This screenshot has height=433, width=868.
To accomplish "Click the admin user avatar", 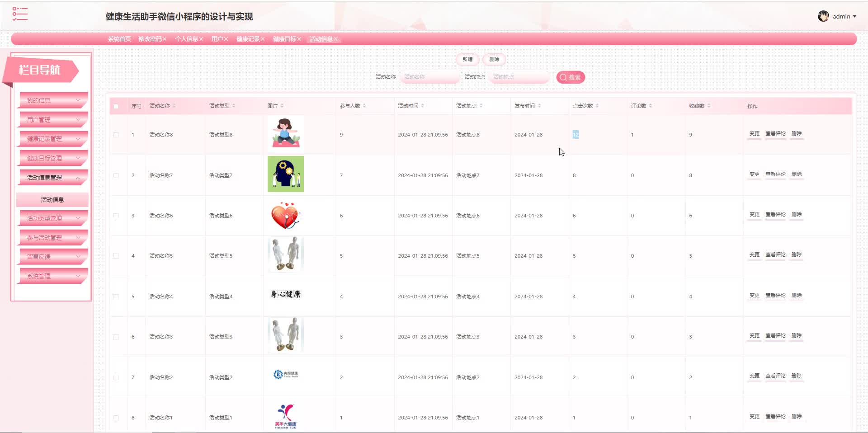I will [x=823, y=16].
